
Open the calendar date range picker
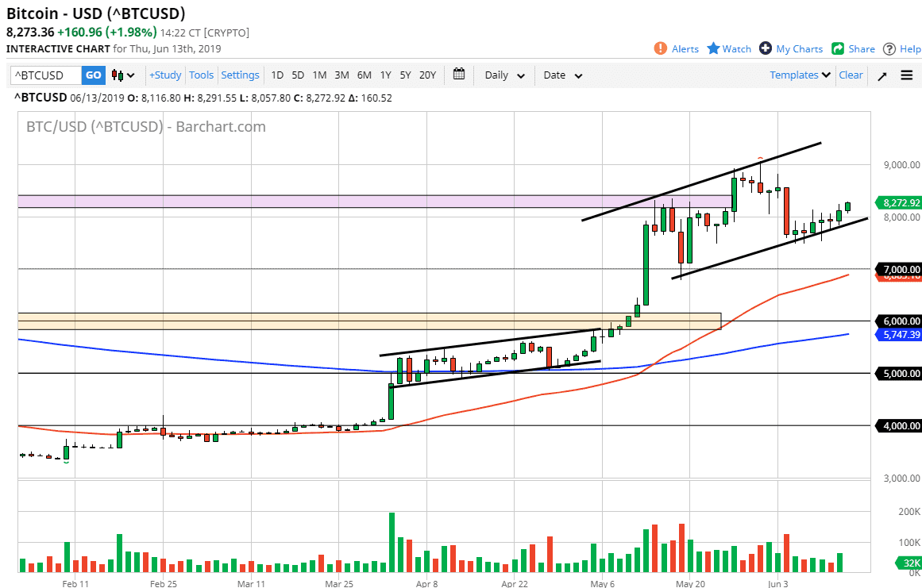(x=459, y=75)
